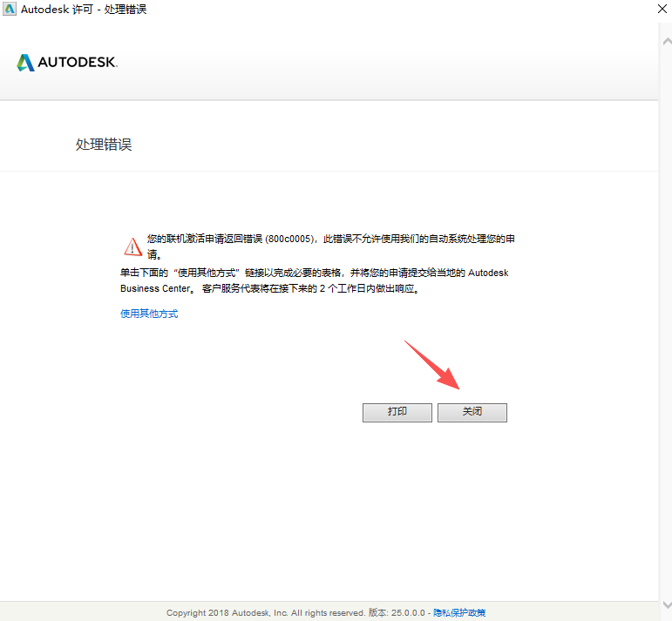This screenshot has width=672, height=621.
Task: Click the Autodesk icon in title bar
Action: pyautogui.click(x=10, y=10)
